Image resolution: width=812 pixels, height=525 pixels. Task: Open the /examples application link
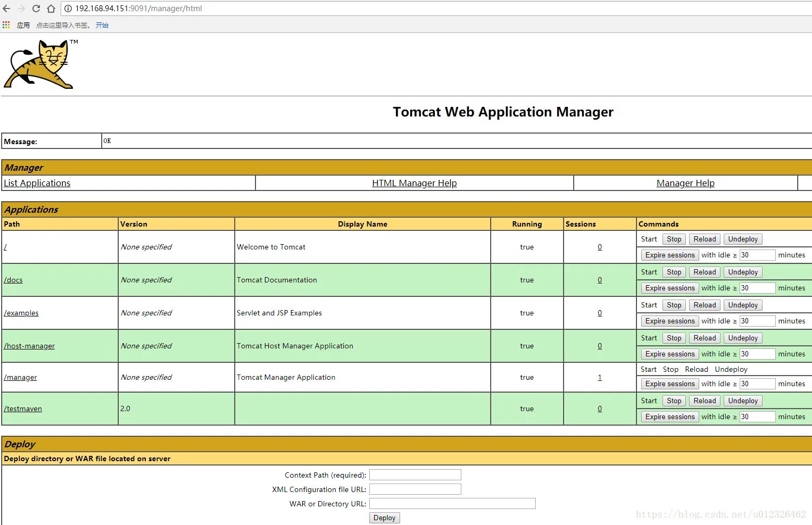point(21,313)
